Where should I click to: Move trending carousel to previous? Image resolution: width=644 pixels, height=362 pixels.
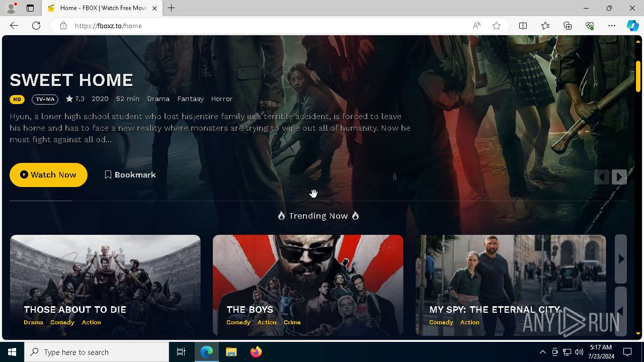(621, 312)
